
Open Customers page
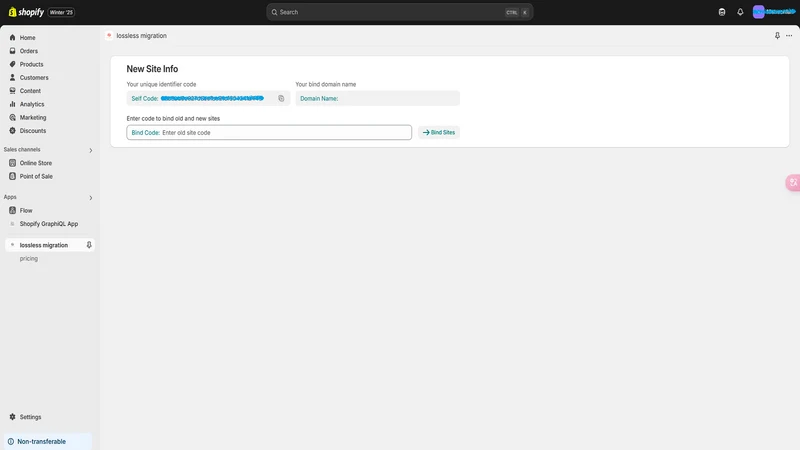(x=34, y=78)
